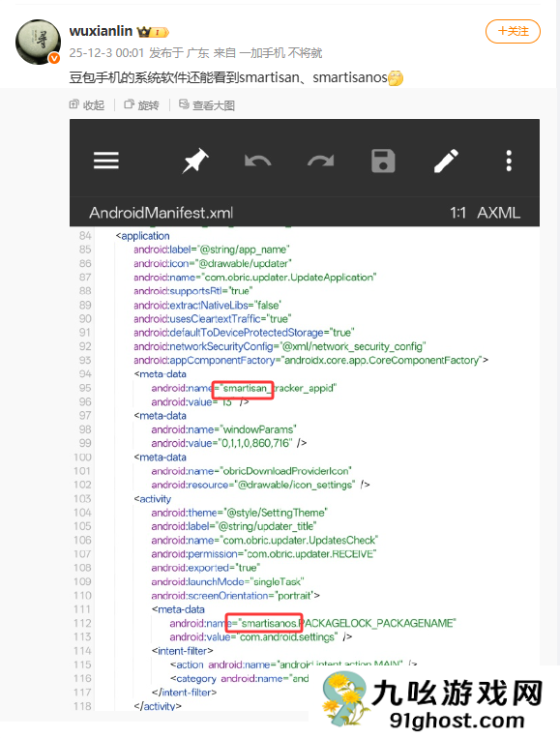The image size is (560, 738).
Task: Click the @drawable/icon_settings resource line
Action: (260, 485)
